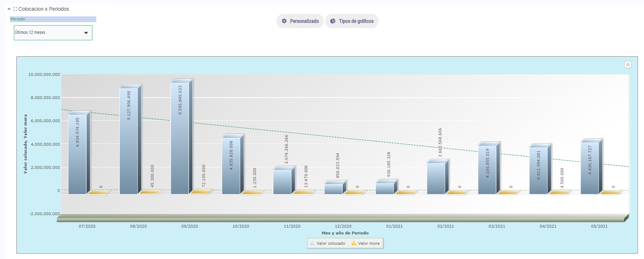Click the 04/2021 Valor colocado bar
The width and height of the screenshot is (644, 259).
coord(538,170)
